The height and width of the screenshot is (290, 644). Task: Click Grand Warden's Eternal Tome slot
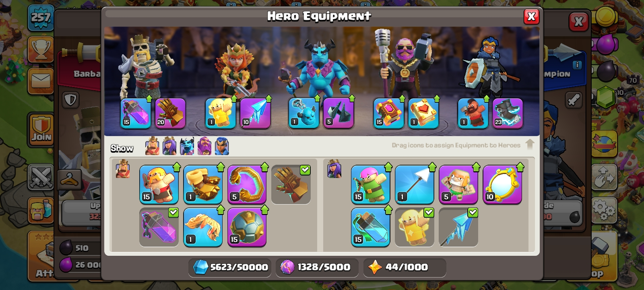point(388,113)
